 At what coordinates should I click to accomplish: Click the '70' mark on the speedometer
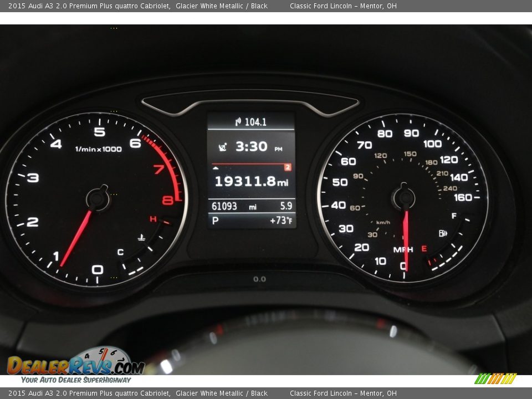pos(365,145)
